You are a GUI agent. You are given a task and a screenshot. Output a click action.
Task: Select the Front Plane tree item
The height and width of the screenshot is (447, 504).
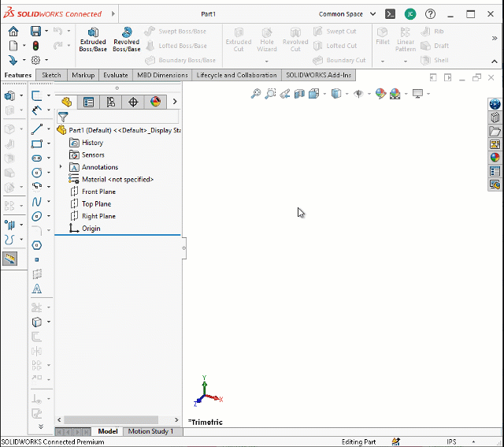pyautogui.click(x=93, y=192)
